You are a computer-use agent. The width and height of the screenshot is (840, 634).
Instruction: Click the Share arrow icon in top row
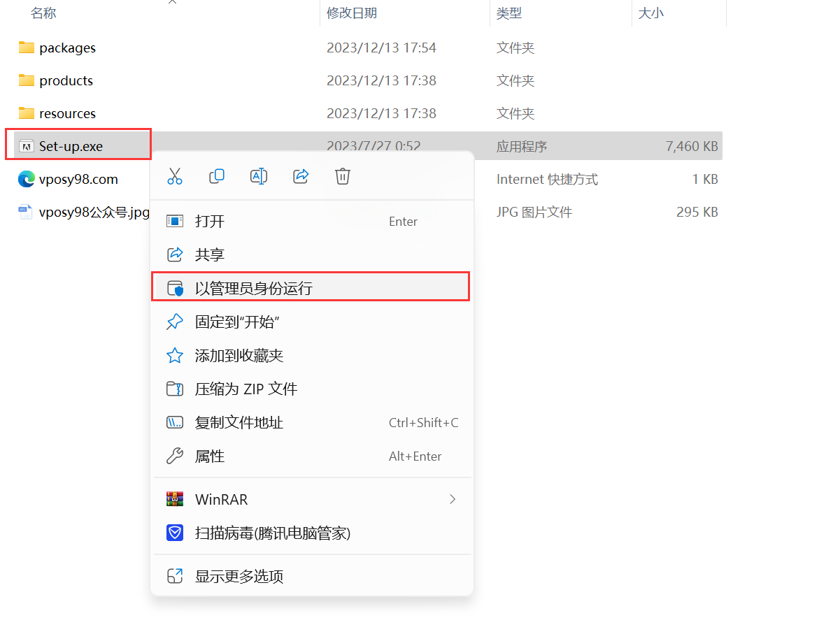coord(301,176)
